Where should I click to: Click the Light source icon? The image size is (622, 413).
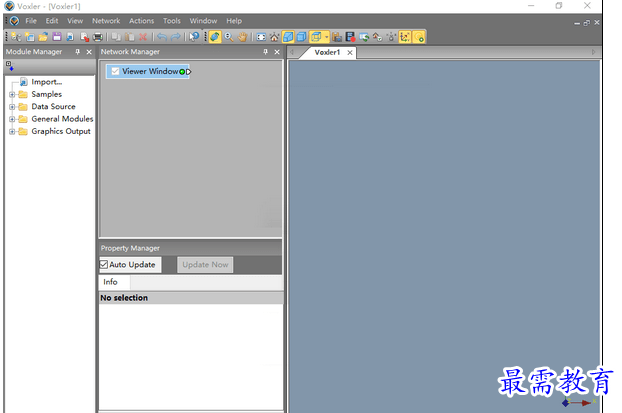point(391,37)
